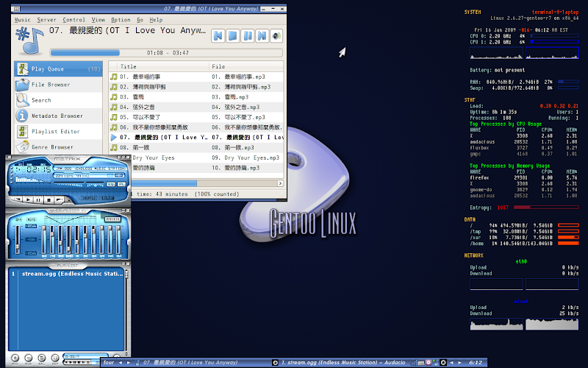Sort the play queue by Title column
The width and height of the screenshot is (588, 368).
(129, 66)
